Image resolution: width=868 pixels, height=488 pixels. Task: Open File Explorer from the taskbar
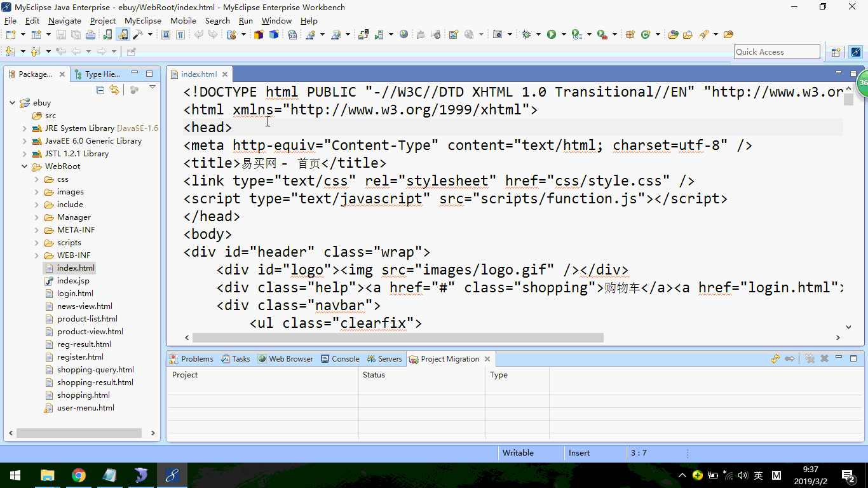pos(47,475)
